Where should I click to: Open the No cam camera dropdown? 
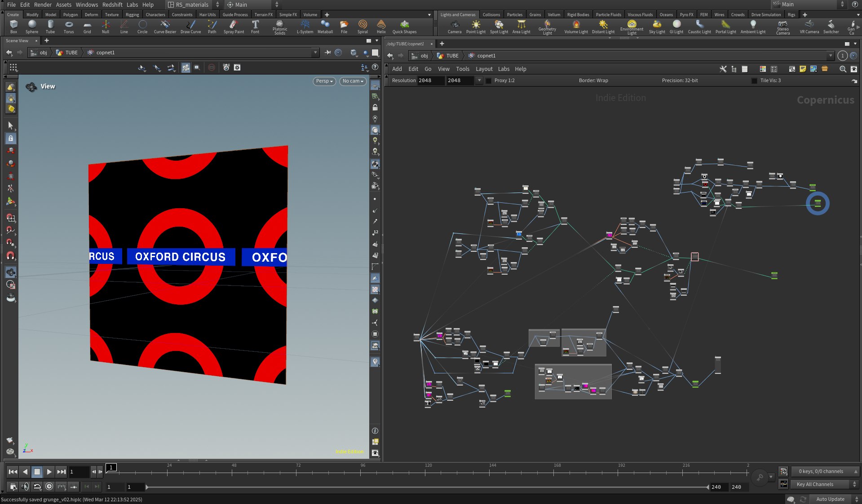click(353, 81)
